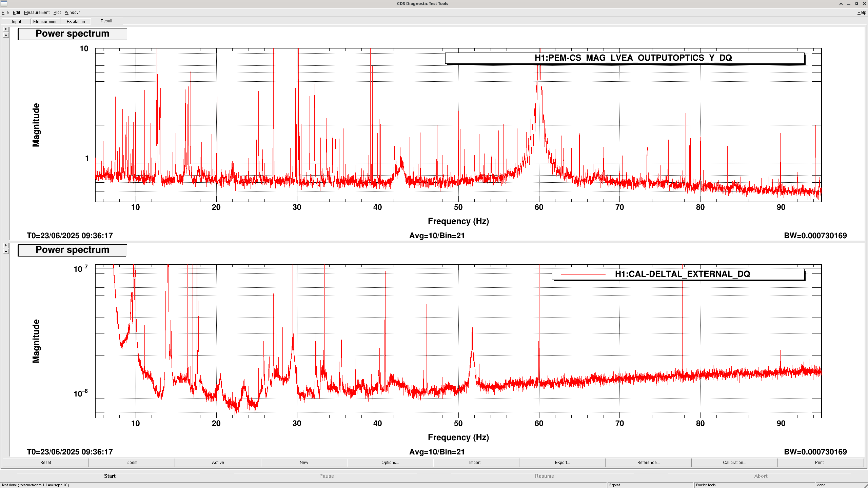The width and height of the screenshot is (868, 488).
Task: Open the File menu
Action: pyautogui.click(x=5, y=13)
